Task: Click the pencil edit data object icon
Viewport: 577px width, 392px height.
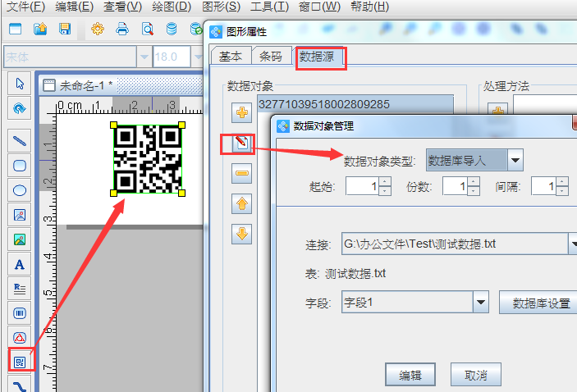Action: [241, 144]
